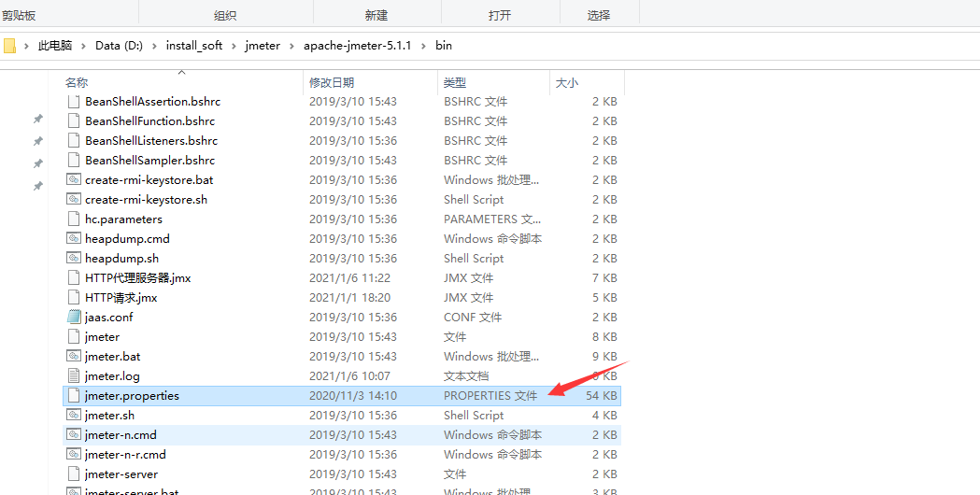Viewport: 980px width, 495px height.
Task: Click the folder icon in the address bar
Action: [9, 46]
